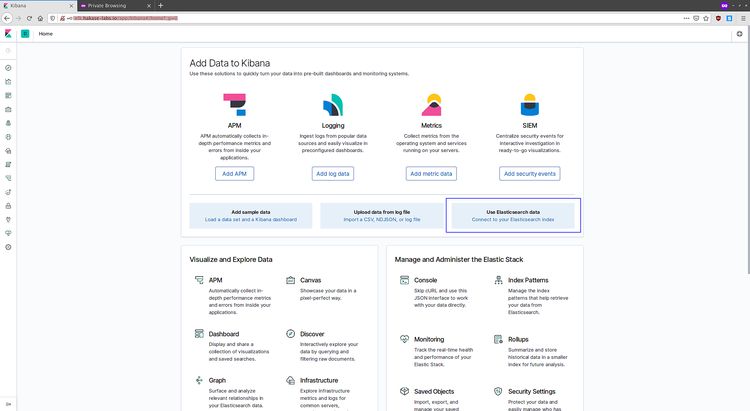This screenshot has height=411, width=750.
Task: Close the Kibana browser tab
Action: (x=71, y=6)
